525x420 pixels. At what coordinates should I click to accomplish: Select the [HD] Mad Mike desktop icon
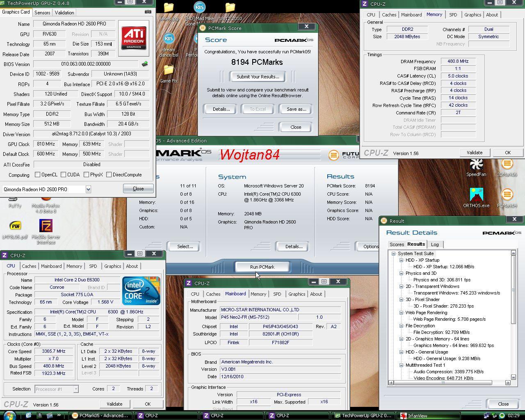pos(199,13)
